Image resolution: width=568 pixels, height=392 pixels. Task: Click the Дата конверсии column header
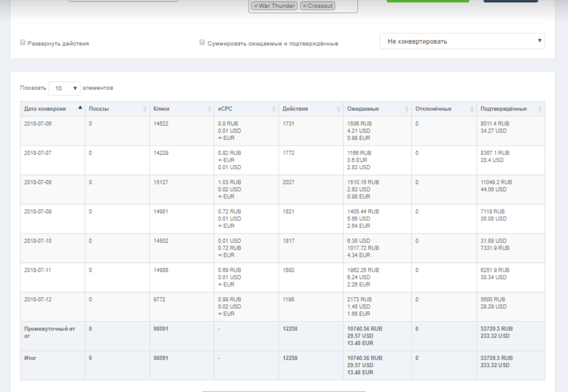pyautogui.click(x=45, y=109)
